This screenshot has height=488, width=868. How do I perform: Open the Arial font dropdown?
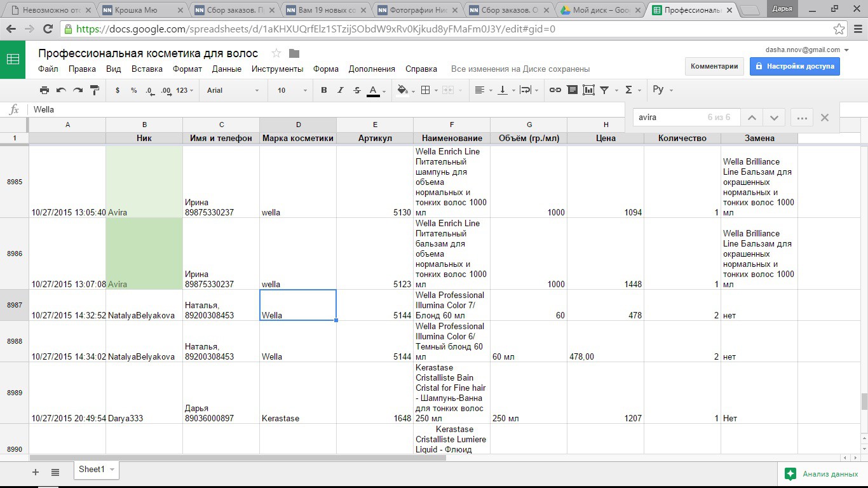(233, 90)
